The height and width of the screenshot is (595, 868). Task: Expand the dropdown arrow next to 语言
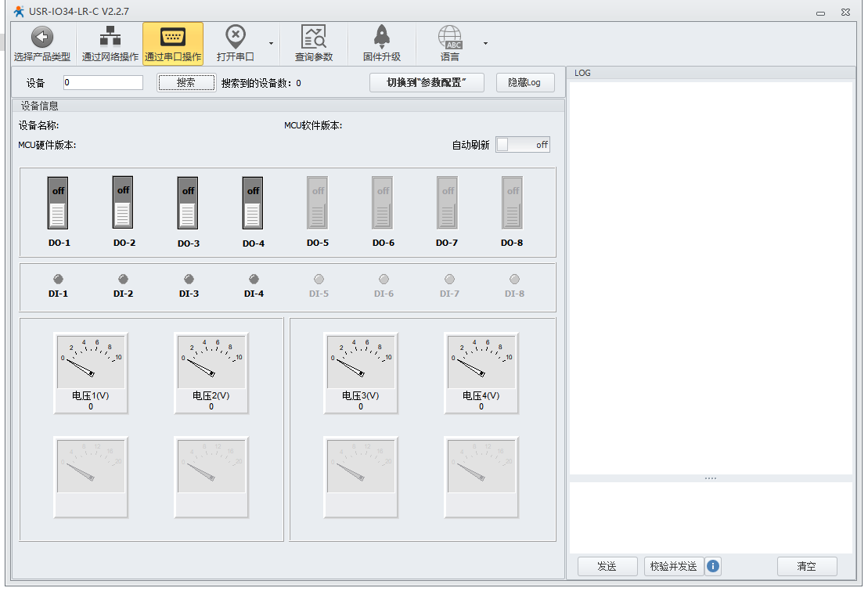coord(485,44)
